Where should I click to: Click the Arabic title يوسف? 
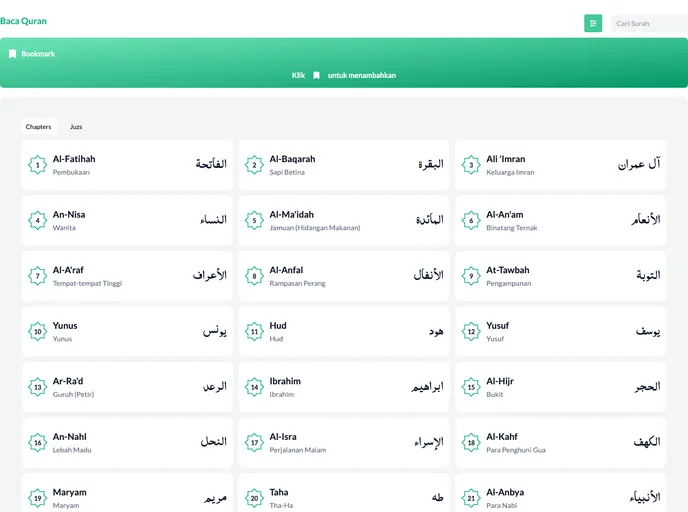pos(648,331)
